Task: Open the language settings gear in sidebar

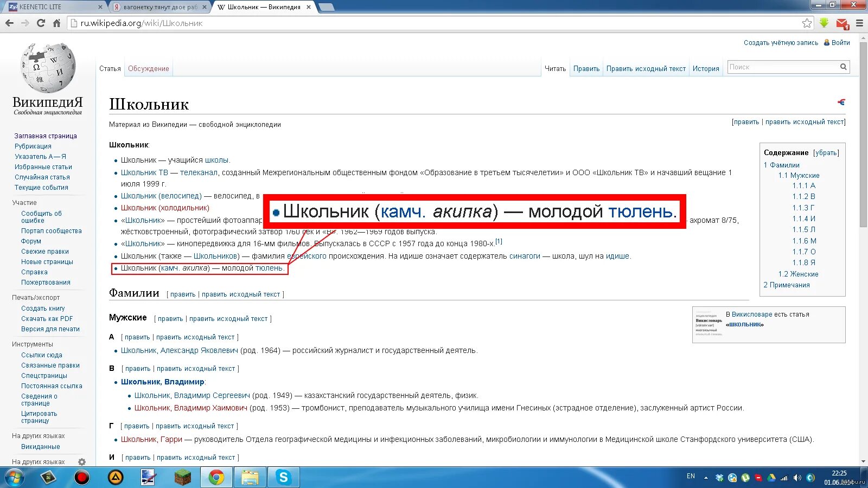Action: [x=82, y=462]
